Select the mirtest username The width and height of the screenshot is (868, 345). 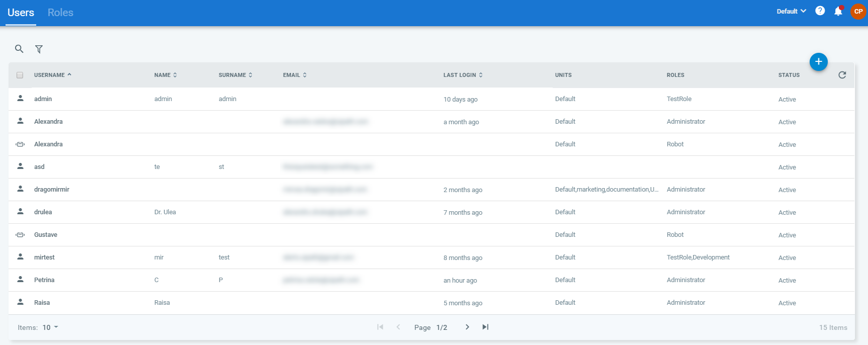pyautogui.click(x=44, y=257)
